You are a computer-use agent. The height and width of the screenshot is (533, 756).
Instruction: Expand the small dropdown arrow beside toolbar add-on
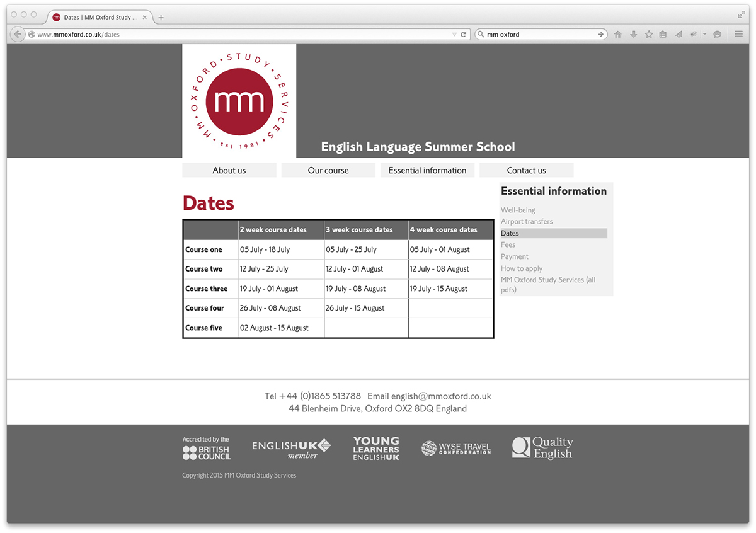point(704,35)
